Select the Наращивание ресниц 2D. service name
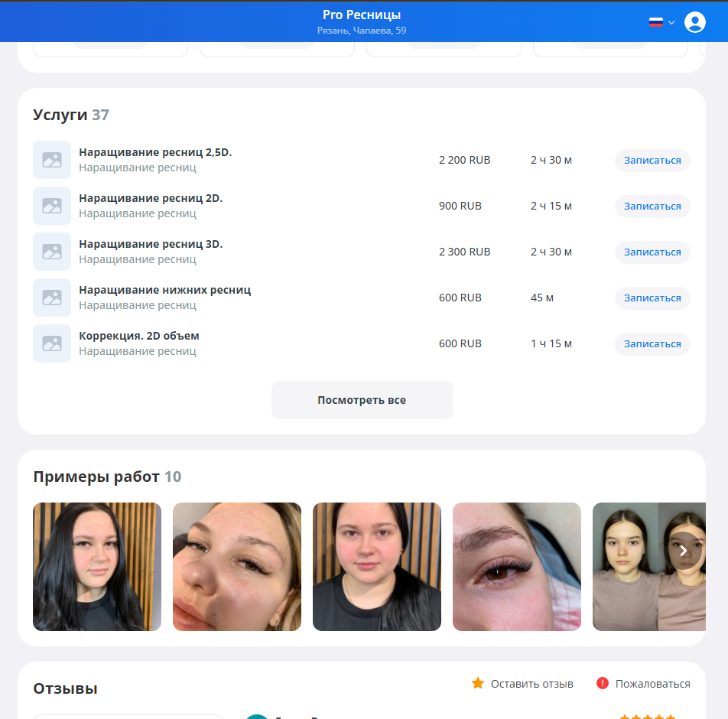 pos(151,198)
